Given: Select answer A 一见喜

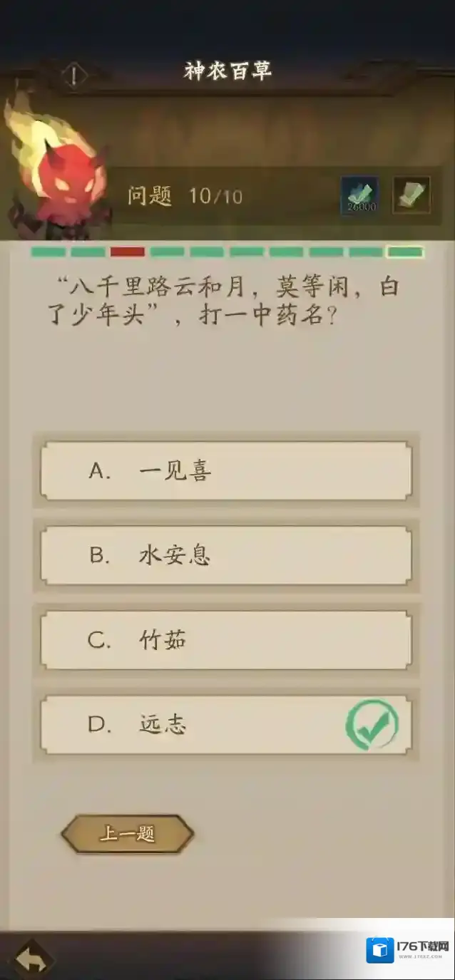Looking at the screenshot, I should (x=226, y=471).
